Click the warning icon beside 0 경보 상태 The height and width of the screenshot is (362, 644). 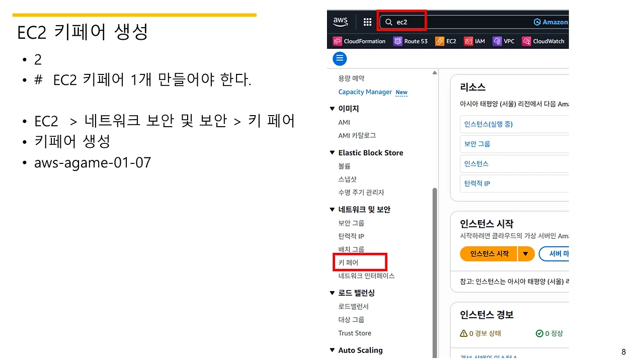pos(463,333)
